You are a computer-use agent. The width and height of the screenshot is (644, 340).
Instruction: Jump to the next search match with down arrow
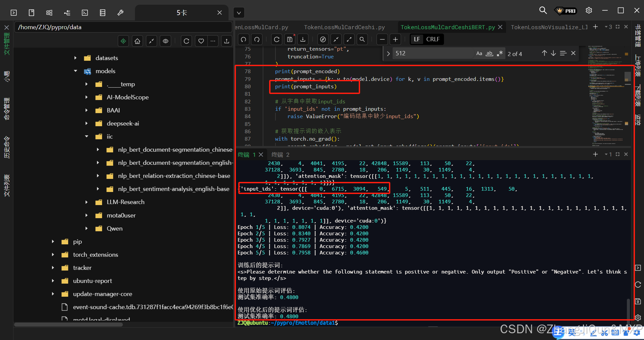(553, 53)
